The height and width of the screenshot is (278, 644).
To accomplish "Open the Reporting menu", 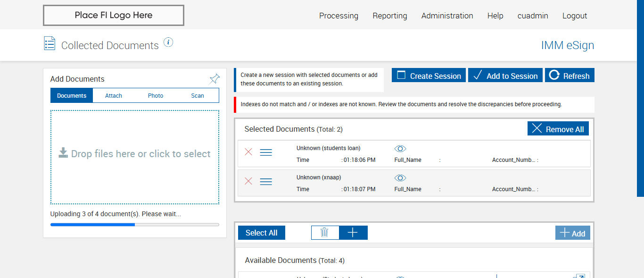I will pyautogui.click(x=389, y=16).
